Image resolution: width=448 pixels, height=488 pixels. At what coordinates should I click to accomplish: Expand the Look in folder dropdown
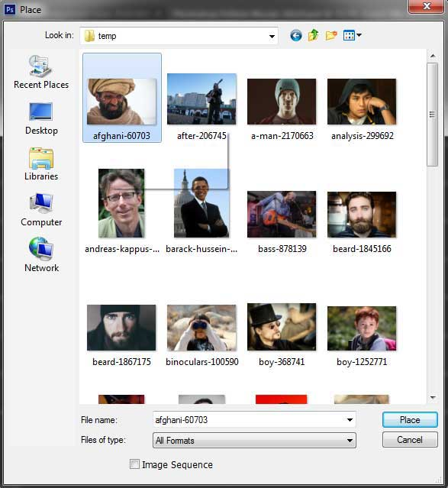click(272, 36)
